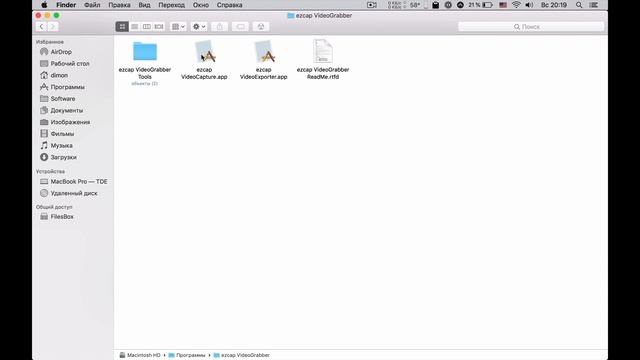Click the AirDrop toolbar button

(261, 27)
